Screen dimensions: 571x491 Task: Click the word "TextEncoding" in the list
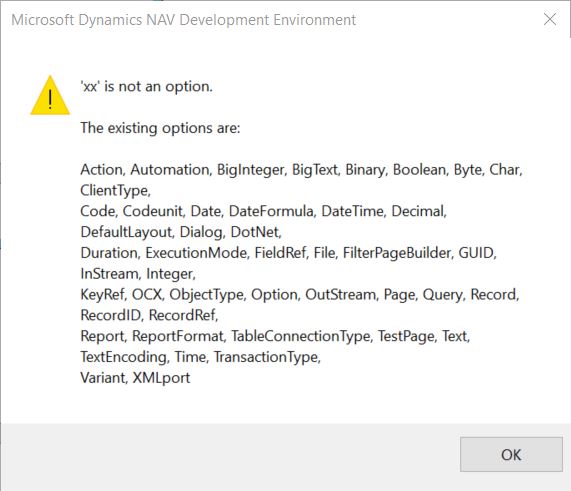123,357
